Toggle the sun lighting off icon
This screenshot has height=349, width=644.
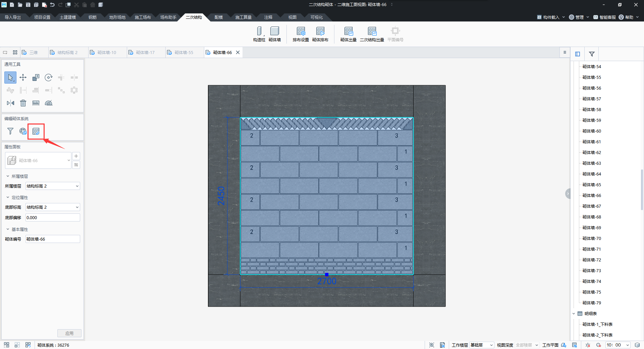(588, 345)
